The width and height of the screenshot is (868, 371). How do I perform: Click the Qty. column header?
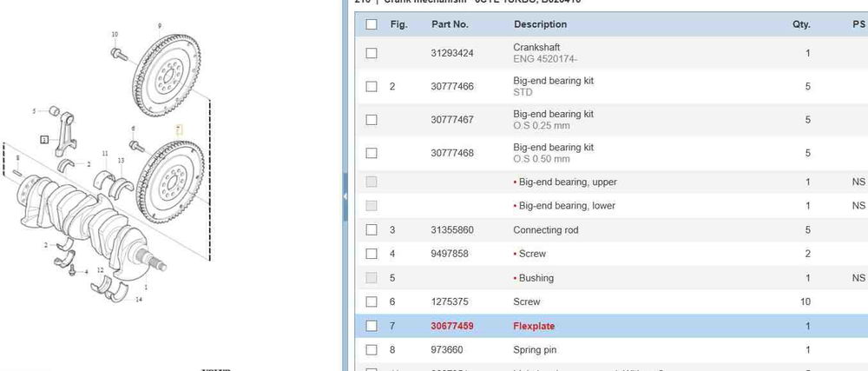pyautogui.click(x=800, y=24)
